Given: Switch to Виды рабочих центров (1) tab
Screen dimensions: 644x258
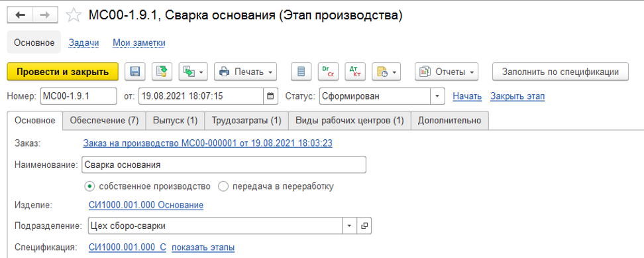Looking at the screenshot, I should [x=350, y=121].
